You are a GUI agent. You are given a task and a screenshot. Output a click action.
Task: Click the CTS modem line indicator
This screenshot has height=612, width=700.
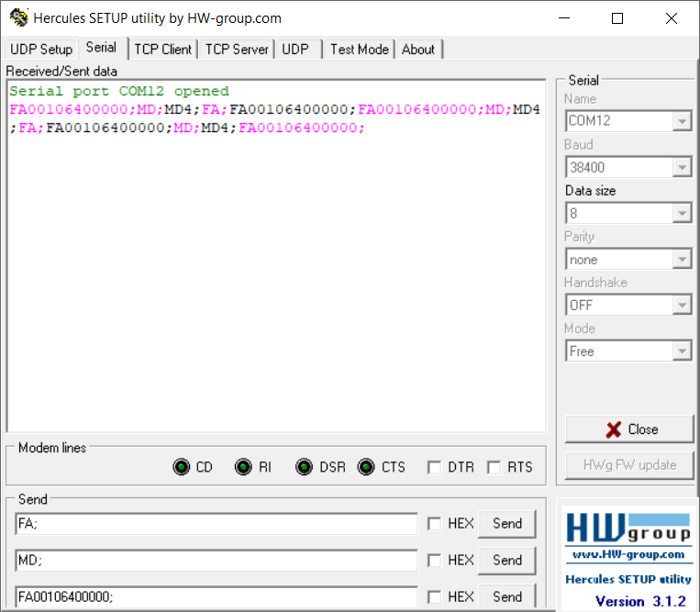coord(366,467)
